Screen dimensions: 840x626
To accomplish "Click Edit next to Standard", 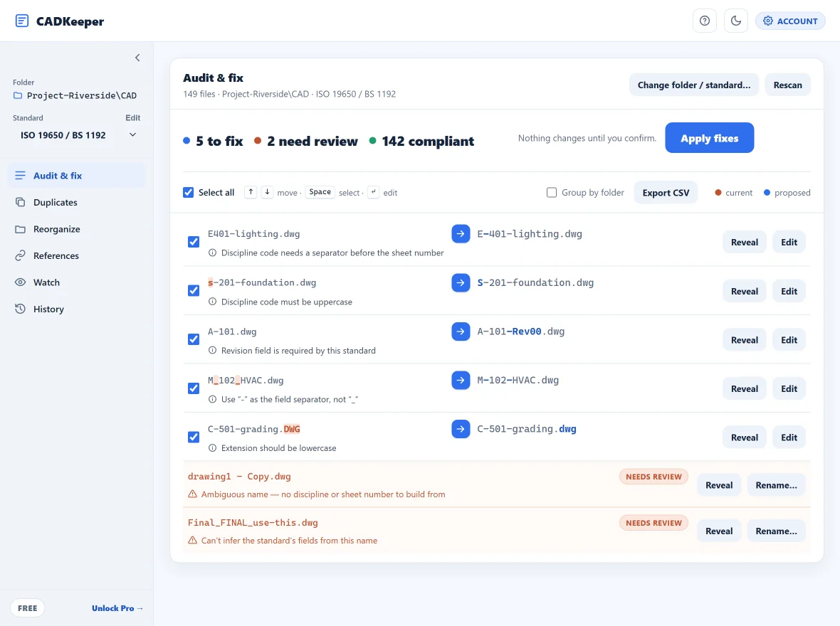I will [133, 118].
